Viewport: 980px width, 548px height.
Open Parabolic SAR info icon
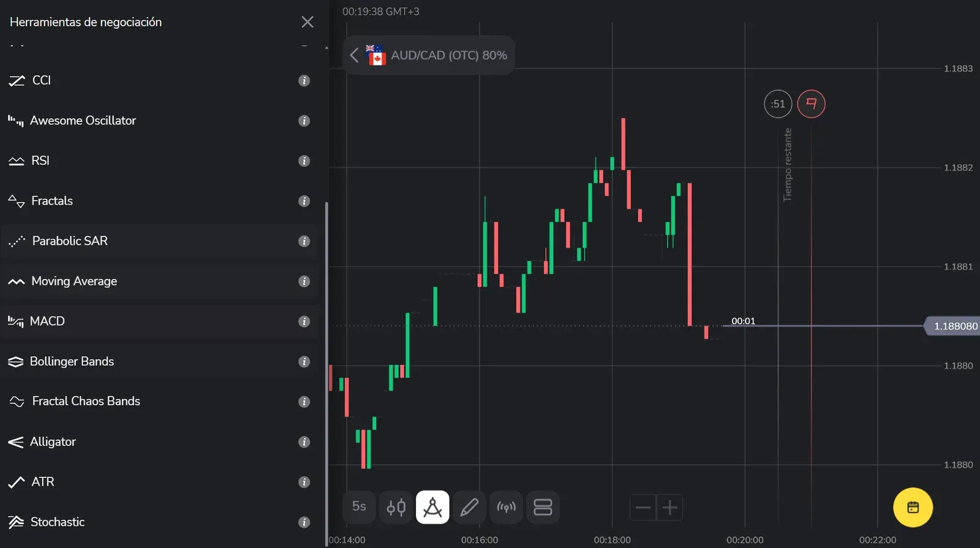[304, 241]
